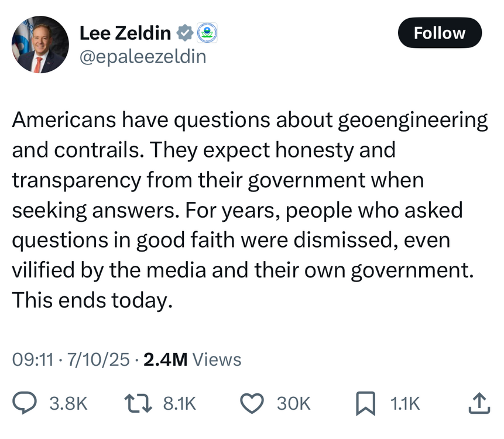Click the reply speech bubble icon

click(25, 403)
